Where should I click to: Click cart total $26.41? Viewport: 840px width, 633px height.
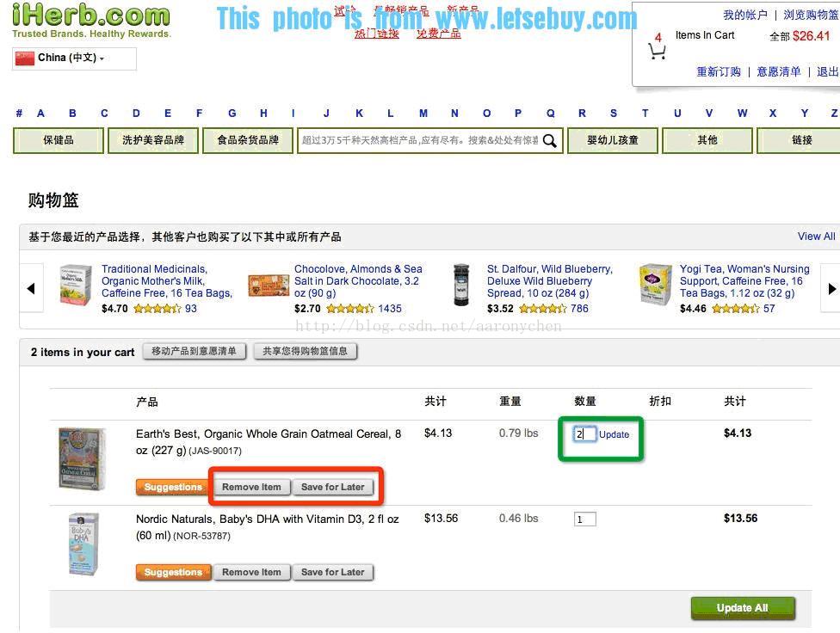[812, 36]
